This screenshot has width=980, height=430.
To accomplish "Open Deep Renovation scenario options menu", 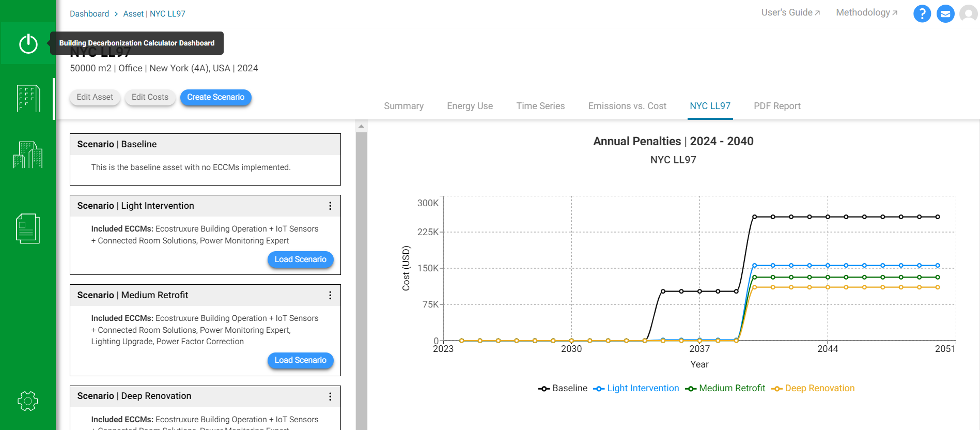I will (330, 396).
